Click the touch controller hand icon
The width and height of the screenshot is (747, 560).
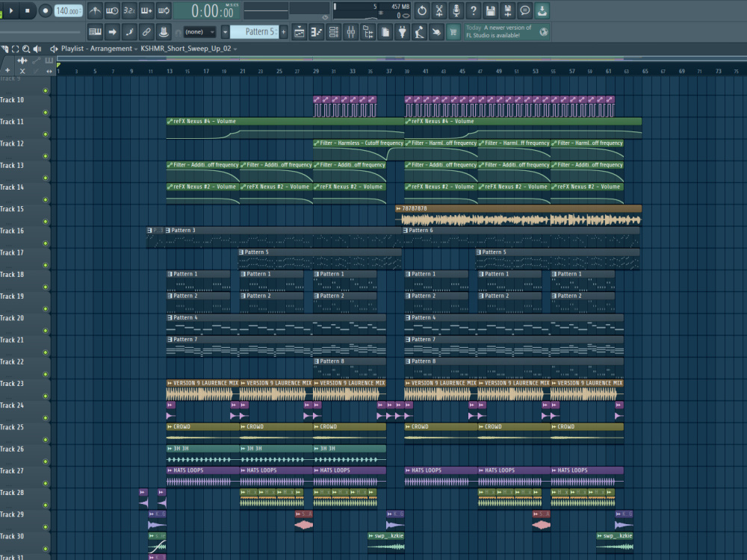436,32
